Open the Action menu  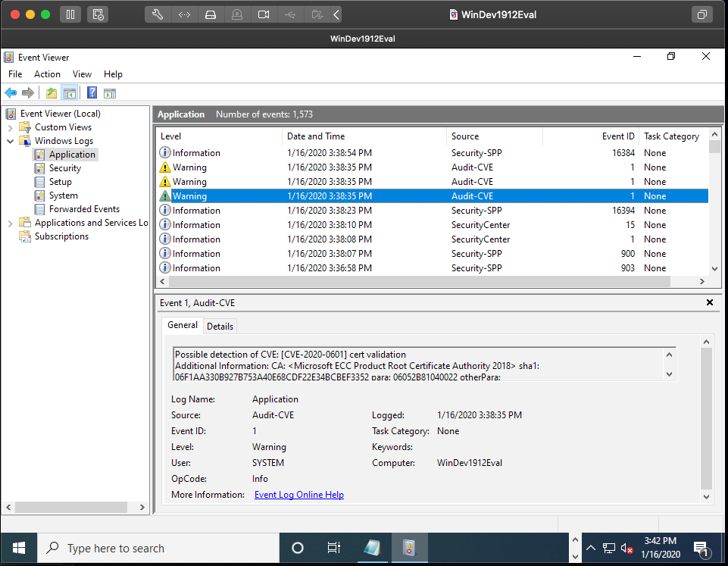(47, 74)
